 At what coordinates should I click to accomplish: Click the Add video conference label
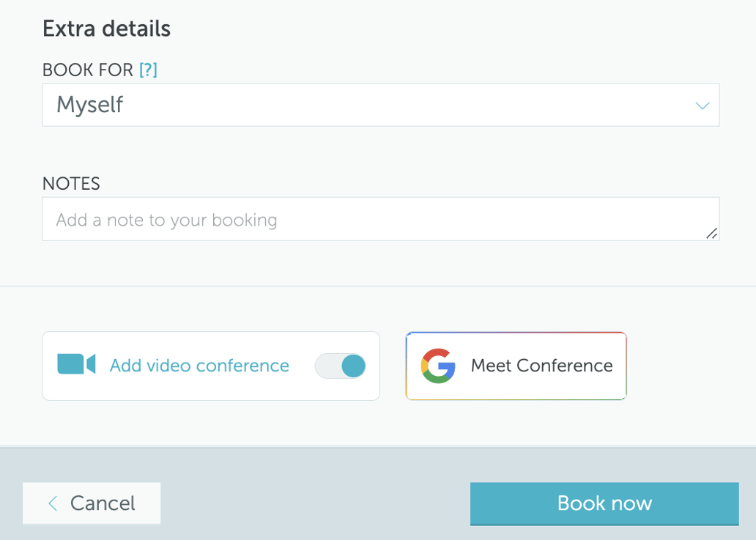[x=199, y=365]
